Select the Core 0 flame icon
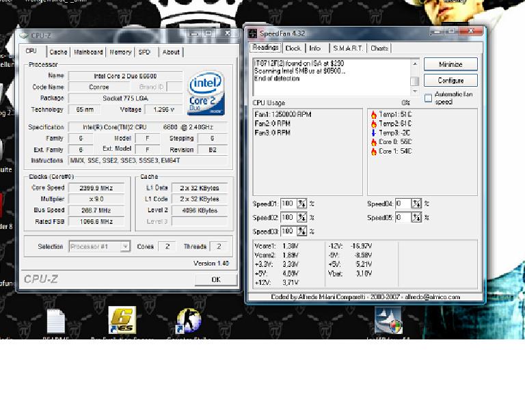This screenshot has width=525, height=420. tap(374, 142)
